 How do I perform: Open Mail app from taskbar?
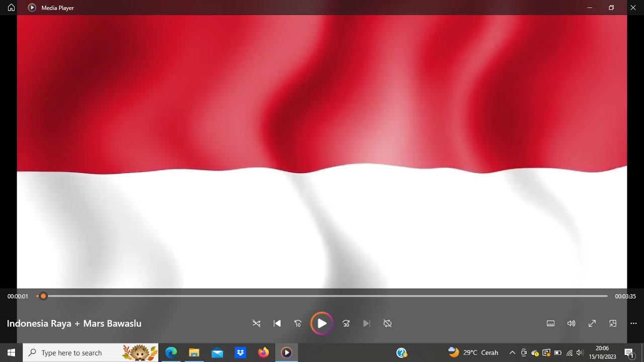[217, 352]
